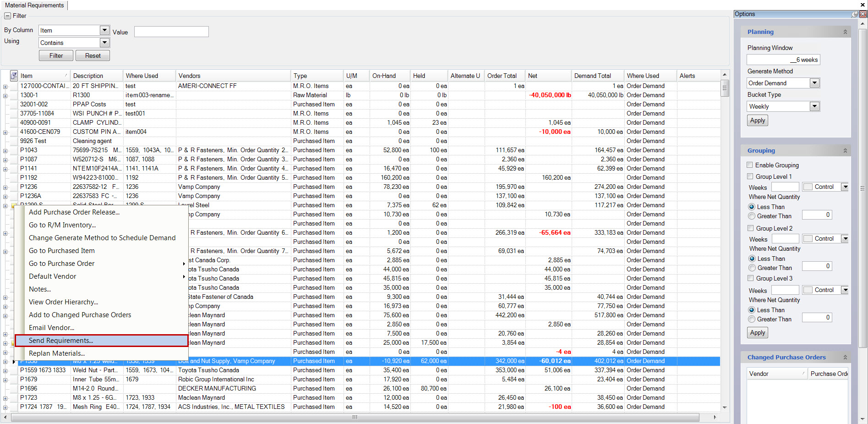This screenshot has height=424, width=868.
Task: Choose Go to R/M Inventory menu entry
Action: pos(101,225)
